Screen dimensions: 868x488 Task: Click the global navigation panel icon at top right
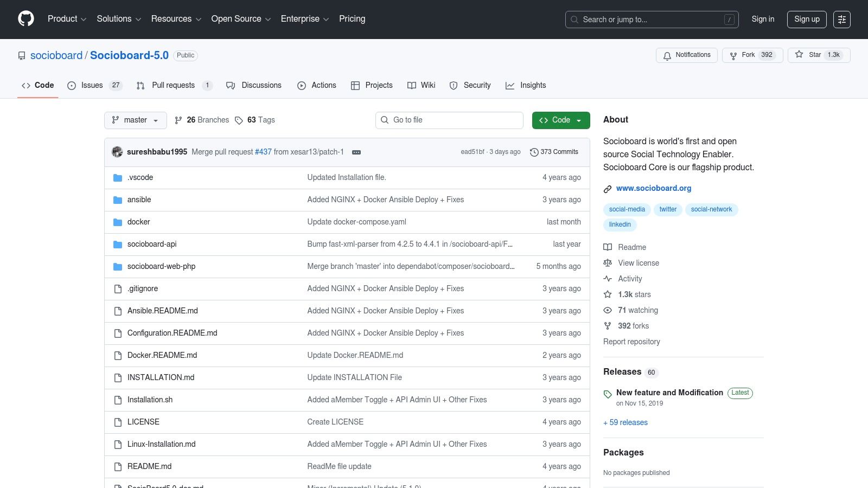842,20
